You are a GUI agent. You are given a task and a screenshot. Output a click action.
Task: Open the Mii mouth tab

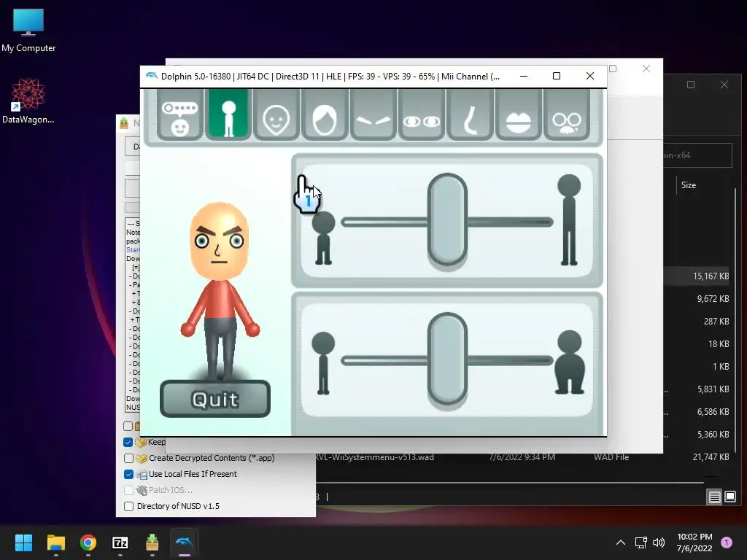click(x=519, y=114)
